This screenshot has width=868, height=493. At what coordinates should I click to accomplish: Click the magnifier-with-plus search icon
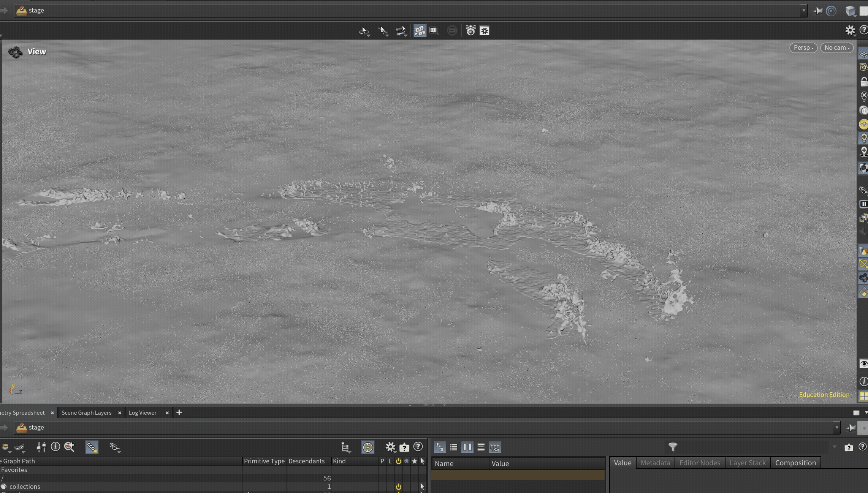tap(70, 447)
